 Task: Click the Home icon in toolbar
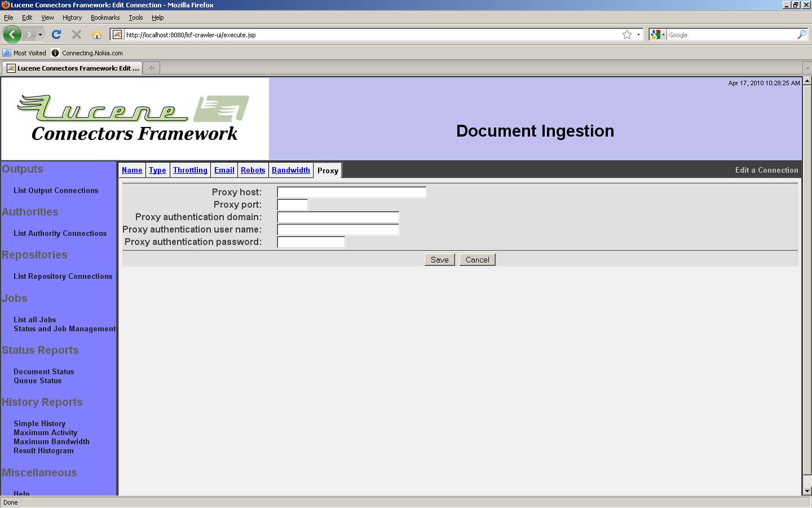pyautogui.click(x=97, y=34)
